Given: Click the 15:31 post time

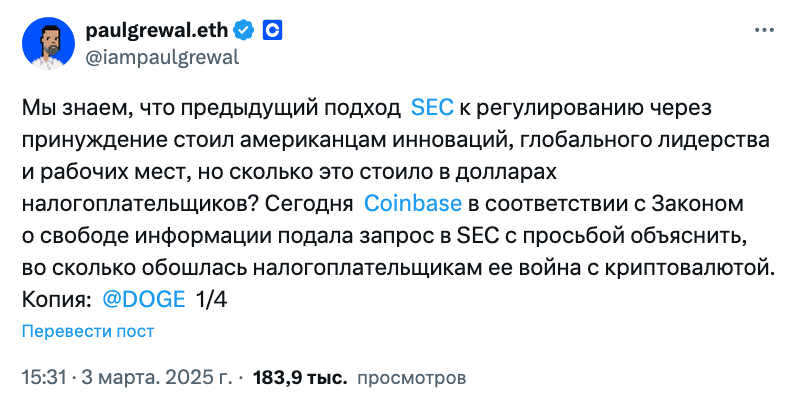Looking at the screenshot, I should pyautogui.click(x=44, y=378).
